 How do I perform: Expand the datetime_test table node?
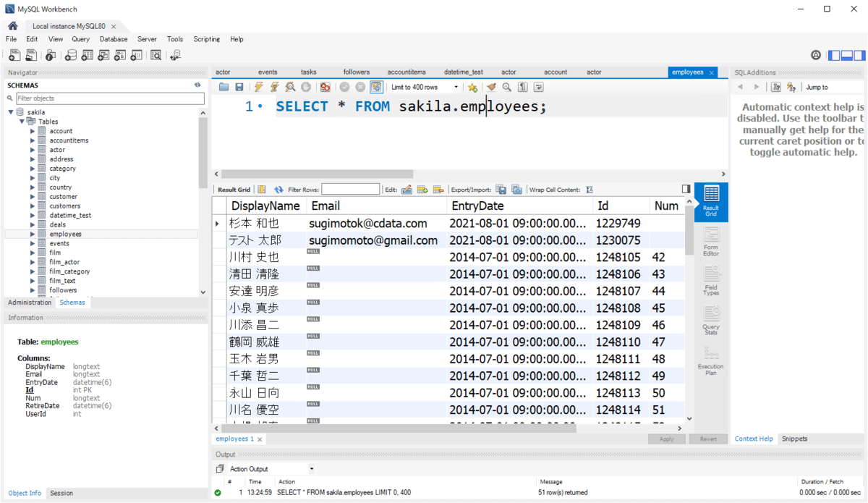(33, 215)
